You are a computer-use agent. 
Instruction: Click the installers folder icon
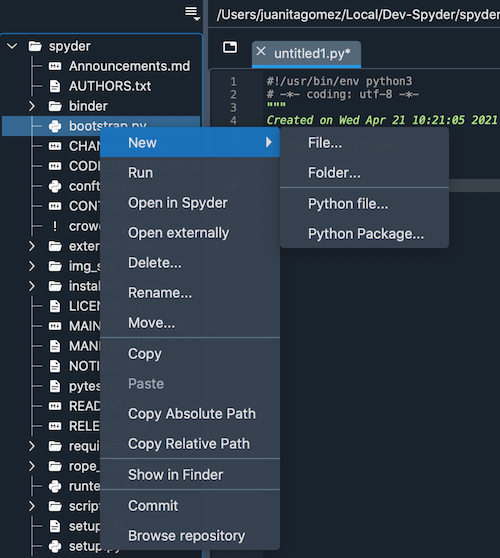point(55,286)
